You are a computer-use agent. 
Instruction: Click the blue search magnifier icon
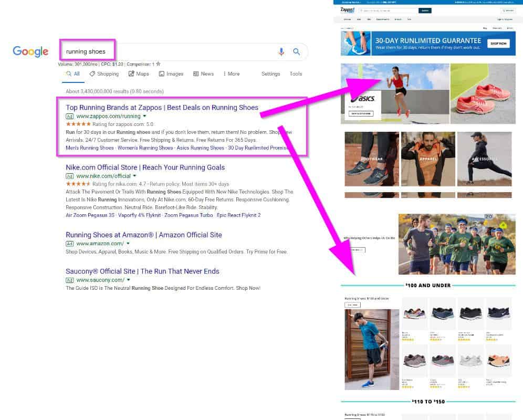point(296,51)
